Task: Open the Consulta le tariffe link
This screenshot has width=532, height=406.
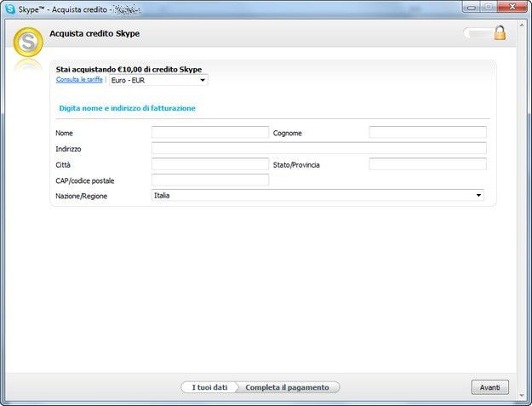Action: pos(79,79)
